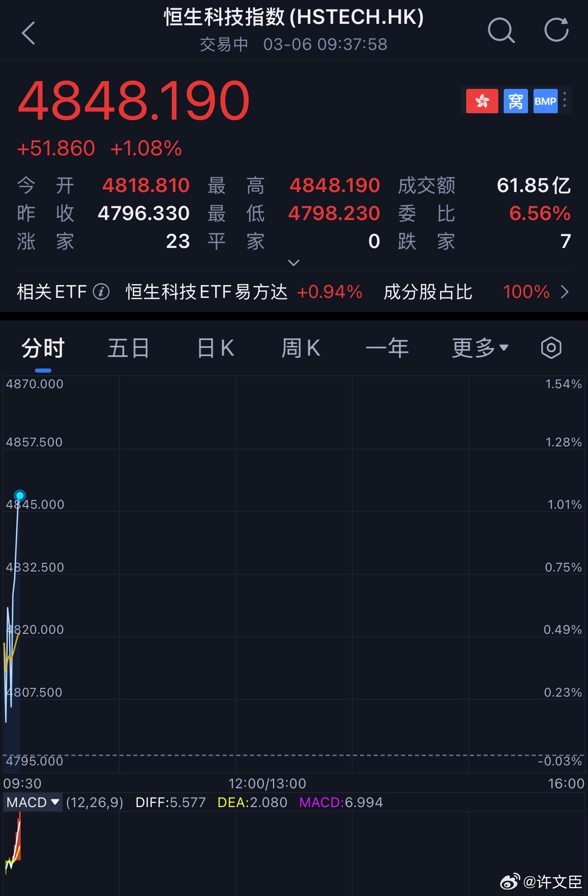The height and width of the screenshot is (896, 588).
Task: Tap the 4870.000 axis label
Action: coord(34,384)
